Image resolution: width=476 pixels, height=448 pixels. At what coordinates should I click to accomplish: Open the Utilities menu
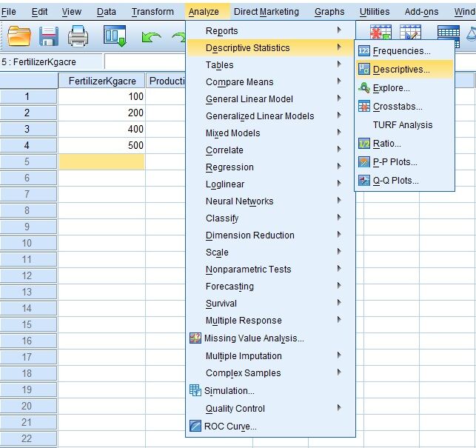click(x=375, y=12)
